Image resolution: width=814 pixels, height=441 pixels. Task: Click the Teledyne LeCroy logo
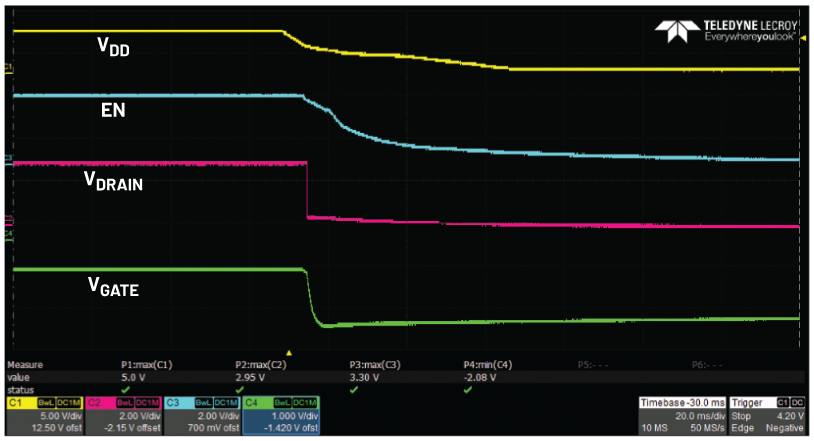tap(726, 29)
